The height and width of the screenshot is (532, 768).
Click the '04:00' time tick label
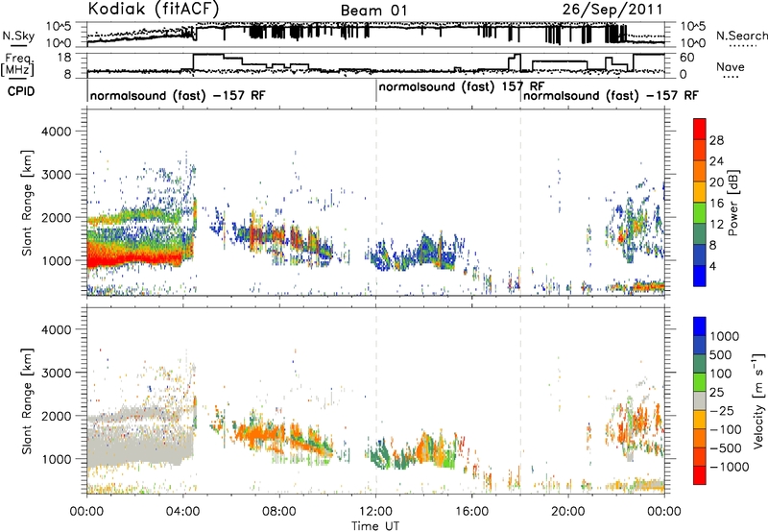tap(183, 512)
